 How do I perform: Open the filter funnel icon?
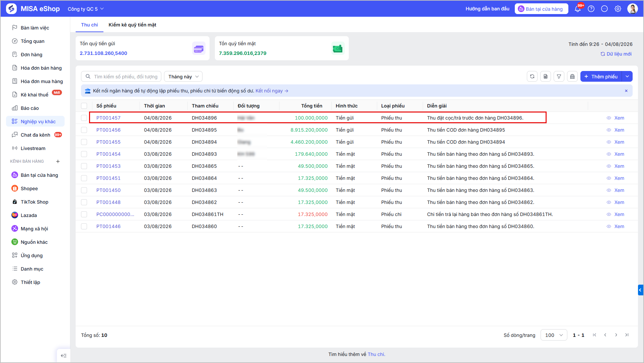tap(559, 77)
